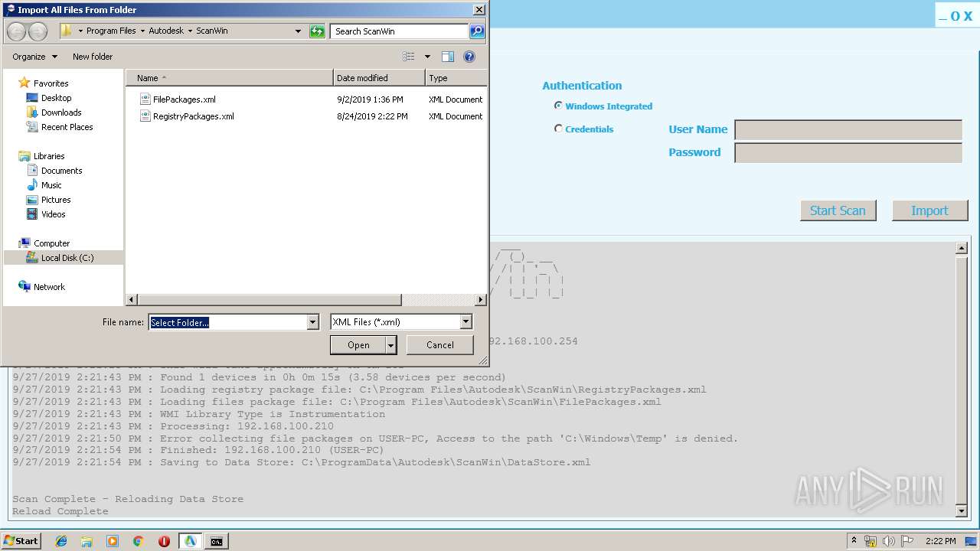The image size is (980, 551).
Task: Expand the Open button split arrow
Action: click(x=391, y=346)
